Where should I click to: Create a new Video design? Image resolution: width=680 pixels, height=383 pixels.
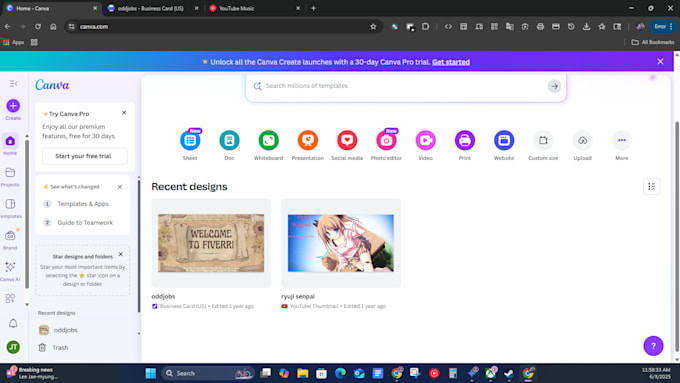[425, 141]
